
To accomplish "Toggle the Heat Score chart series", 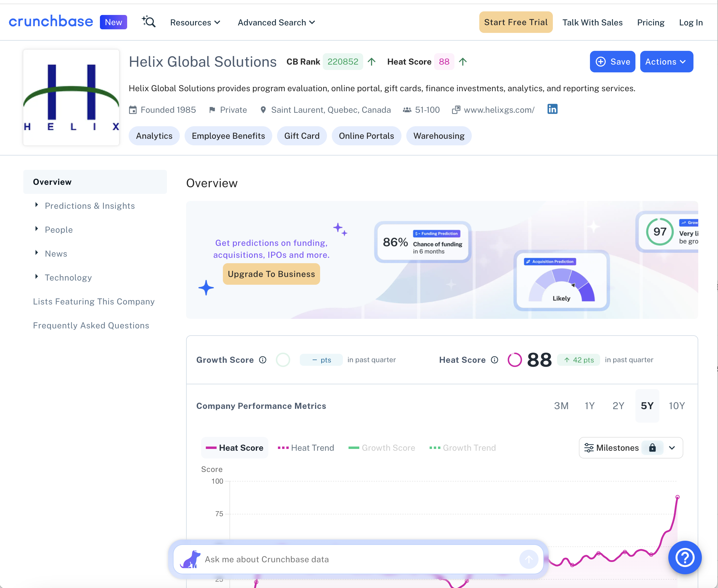I will pos(235,448).
